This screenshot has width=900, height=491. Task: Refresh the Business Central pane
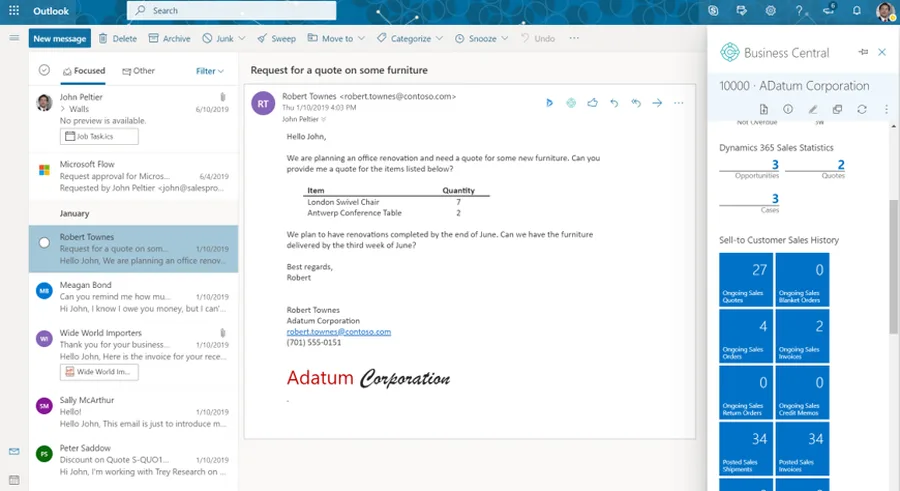862,109
